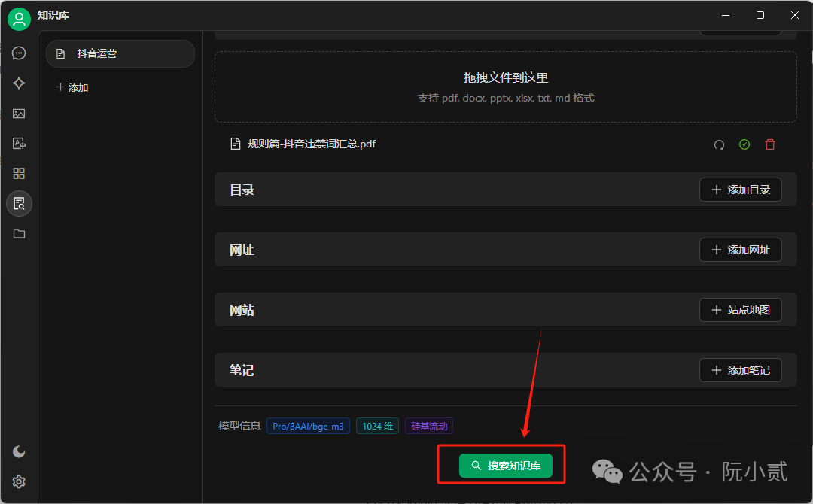813x504 pixels.
Task: Open the settings gear icon
Action: coord(19,481)
